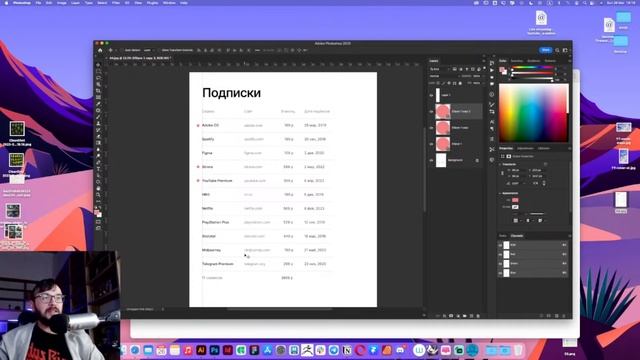Select the Crop tool

pyautogui.click(x=98, y=91)
